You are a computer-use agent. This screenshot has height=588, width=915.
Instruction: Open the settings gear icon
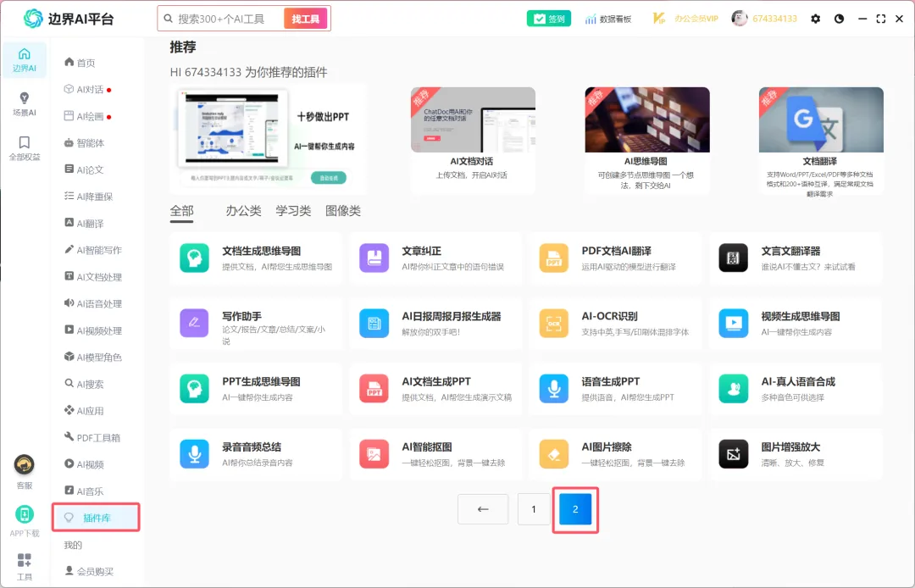pyautogui.click(x=815, y=19)
